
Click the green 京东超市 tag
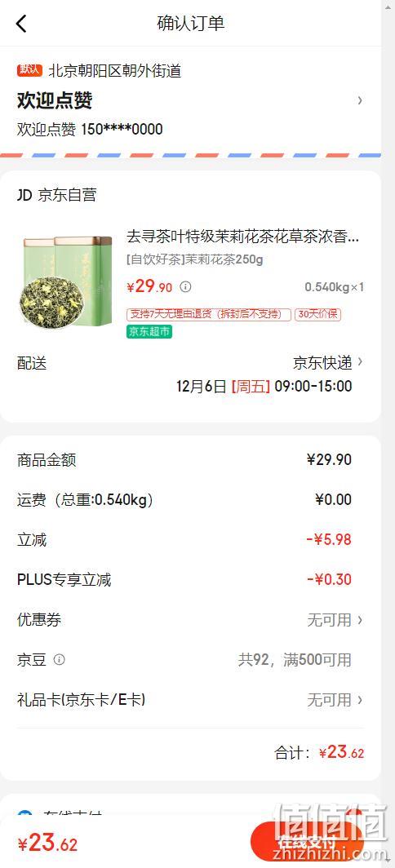149,331
